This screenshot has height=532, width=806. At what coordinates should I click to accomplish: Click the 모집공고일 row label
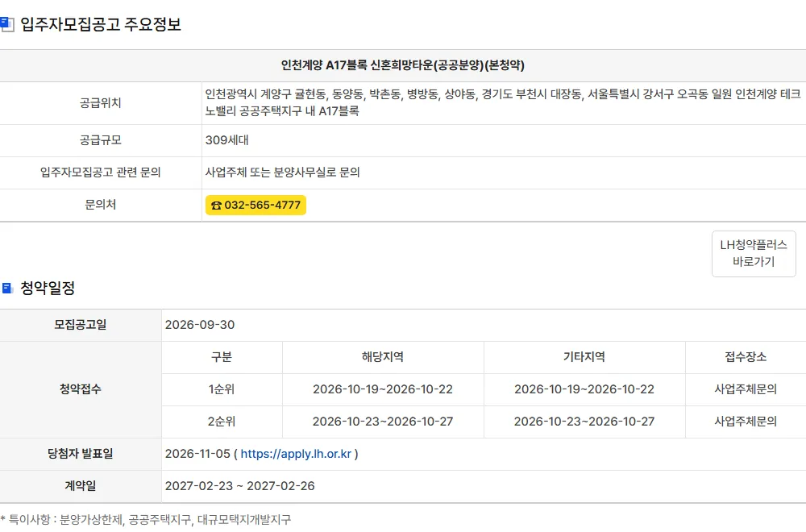click(x=80, y=325)
